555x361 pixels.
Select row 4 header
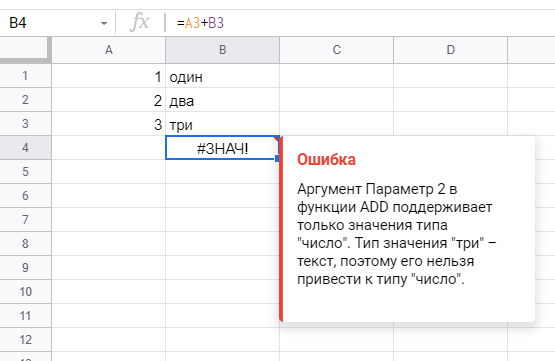click(25, 148)
